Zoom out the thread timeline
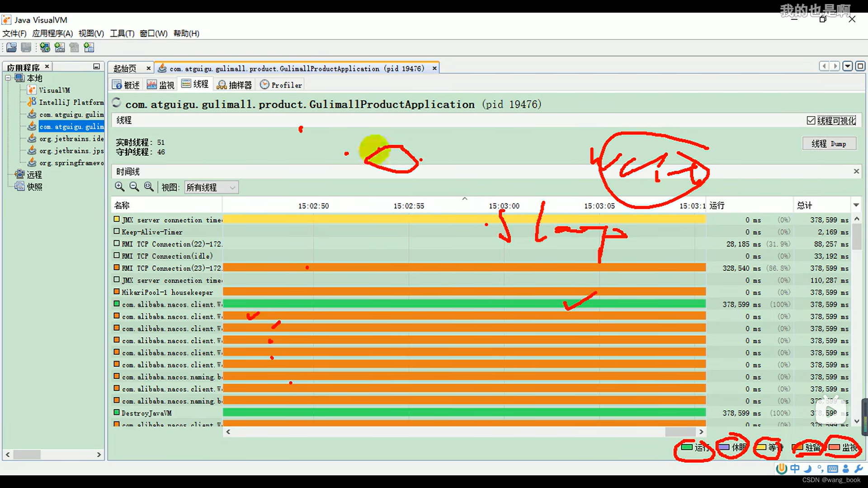Viewport: 868px width, 488px height. coord(134,187)
